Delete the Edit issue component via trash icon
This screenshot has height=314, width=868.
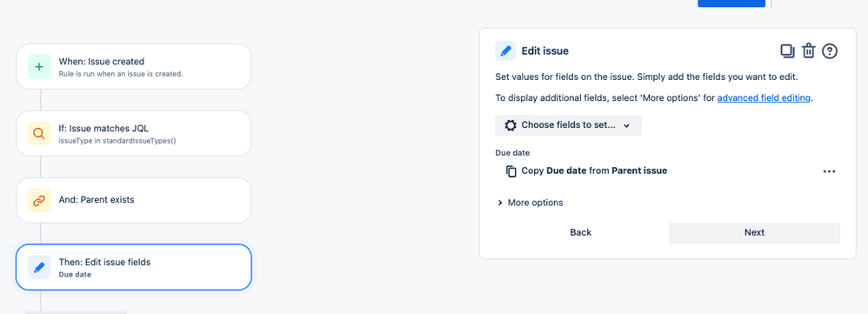(809, 51)
